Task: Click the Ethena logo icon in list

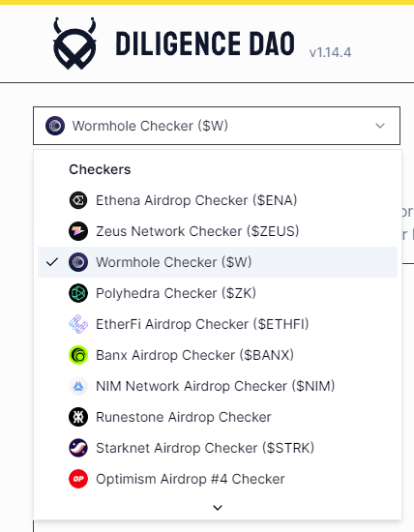Action: pos(78,200)
